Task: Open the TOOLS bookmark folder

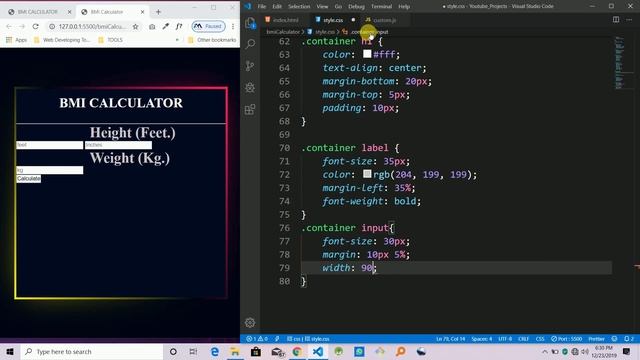Action: 111,40
